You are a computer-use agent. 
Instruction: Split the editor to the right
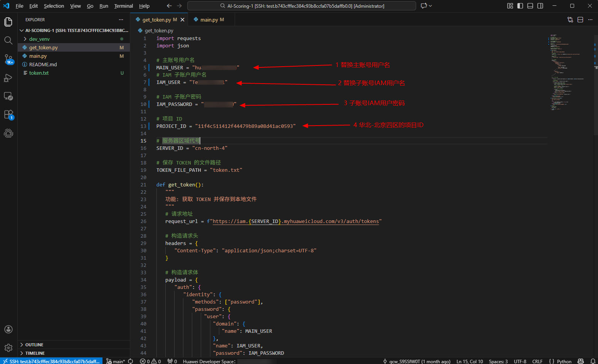[580, 20]
